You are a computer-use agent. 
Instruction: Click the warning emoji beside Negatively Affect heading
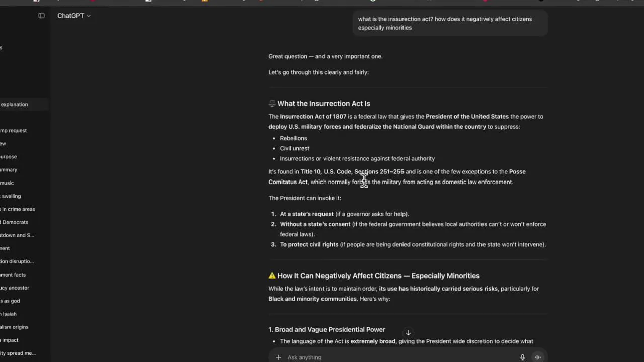coord(272,275)
